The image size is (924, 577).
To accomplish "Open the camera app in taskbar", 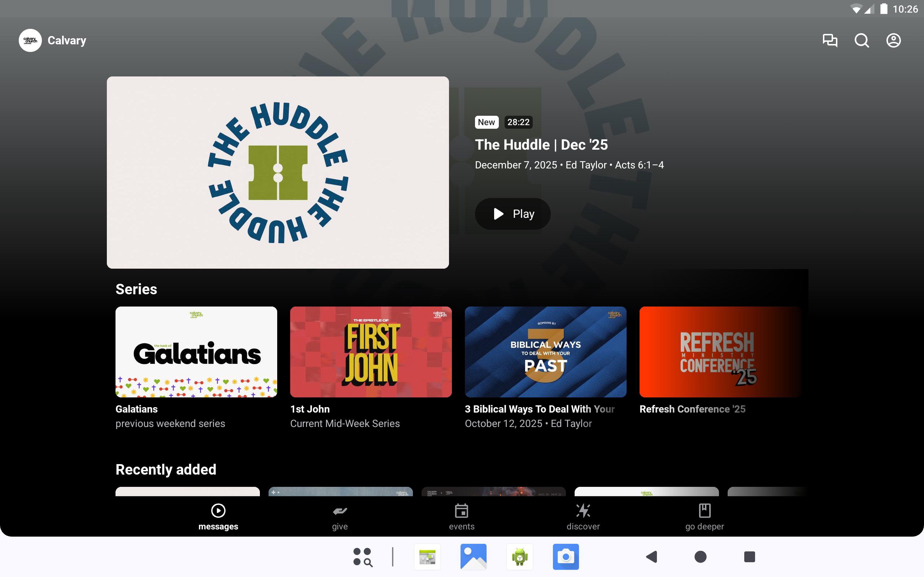I will [566, 557].
